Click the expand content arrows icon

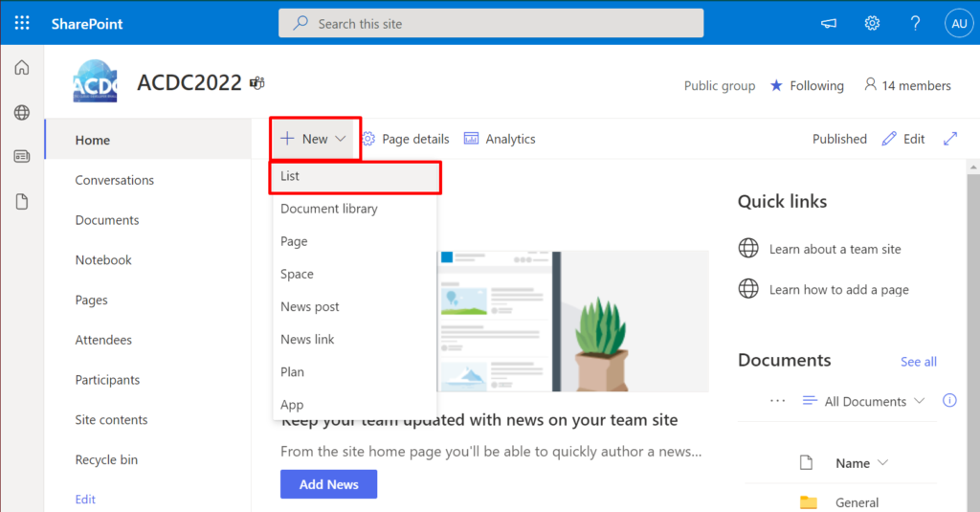[950, 139]
